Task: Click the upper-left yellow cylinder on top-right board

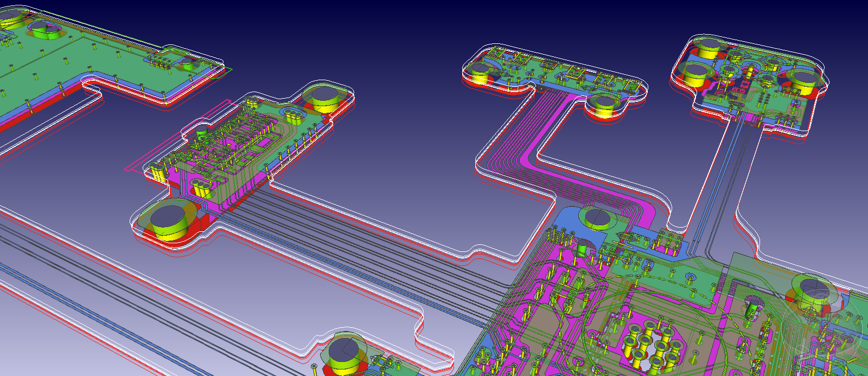Action: [x=707, y=49]
